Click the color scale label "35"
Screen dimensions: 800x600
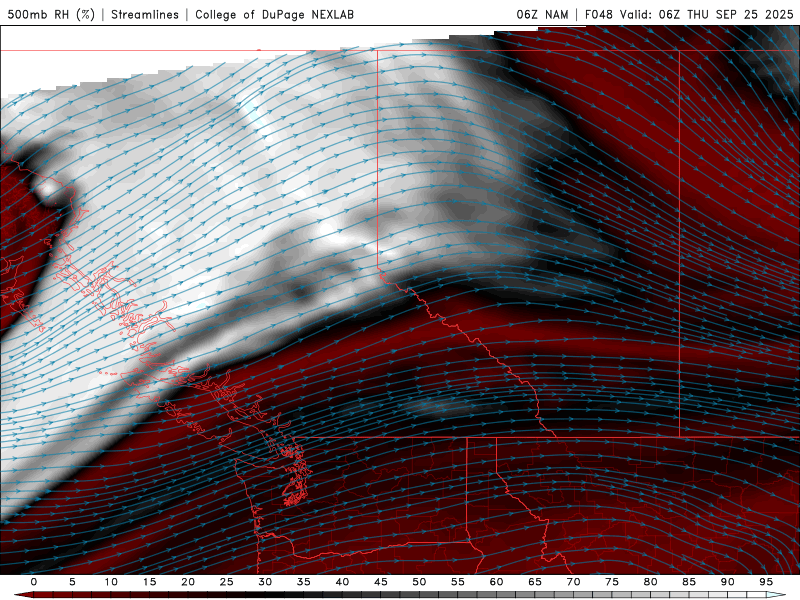coord(304,582)
